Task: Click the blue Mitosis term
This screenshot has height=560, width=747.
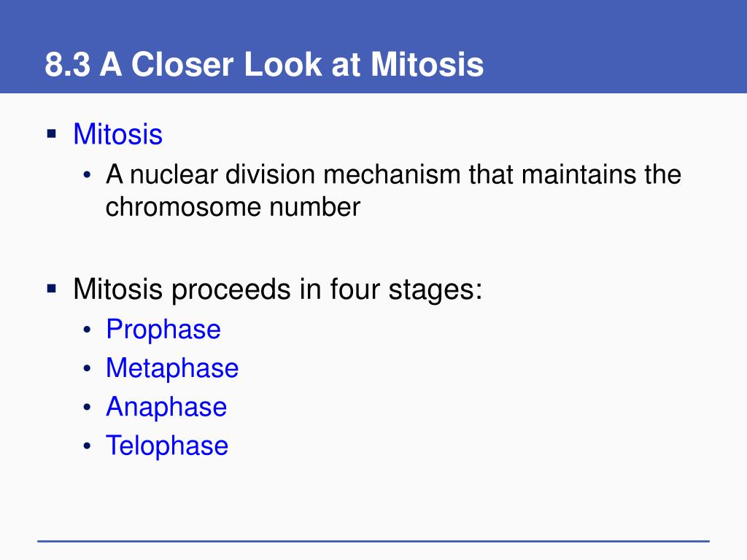Action: click(117, 134)
